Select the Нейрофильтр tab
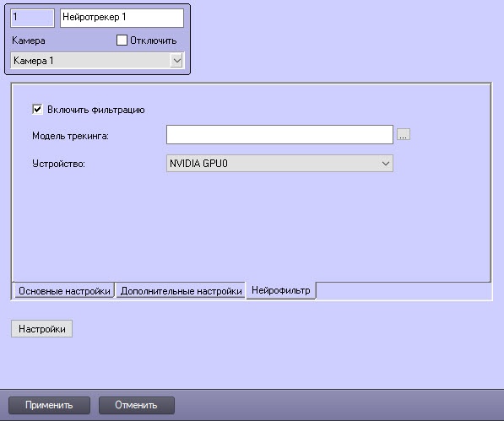Image resolution: width=504 pixels, height=421 pixels. point(281,290)
